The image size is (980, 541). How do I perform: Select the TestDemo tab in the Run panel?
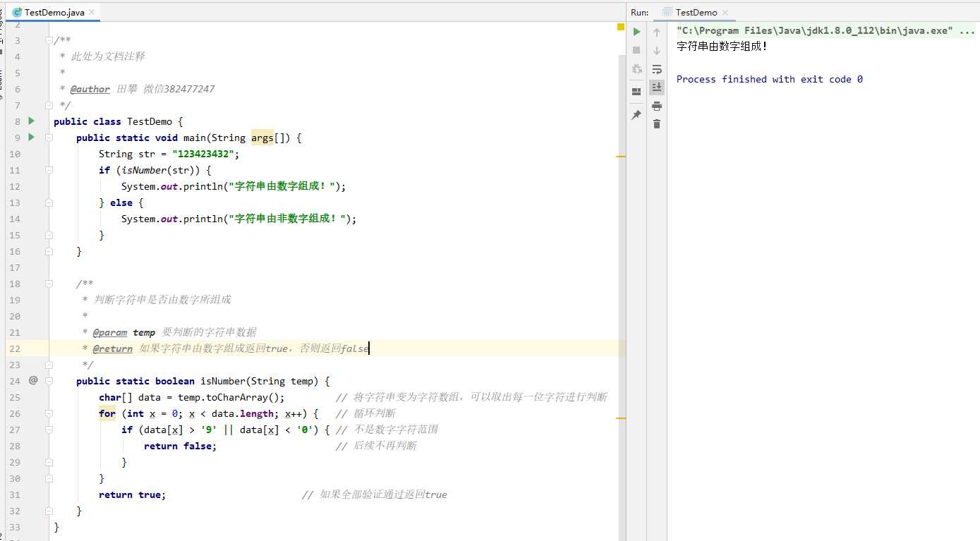coord(696,12)
